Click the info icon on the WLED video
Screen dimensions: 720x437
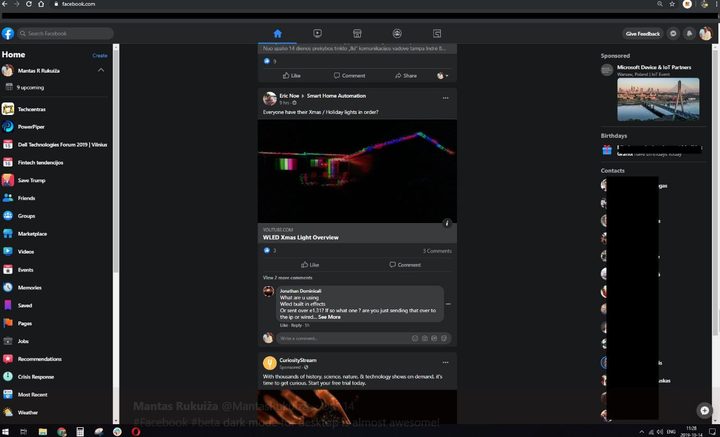447,223
